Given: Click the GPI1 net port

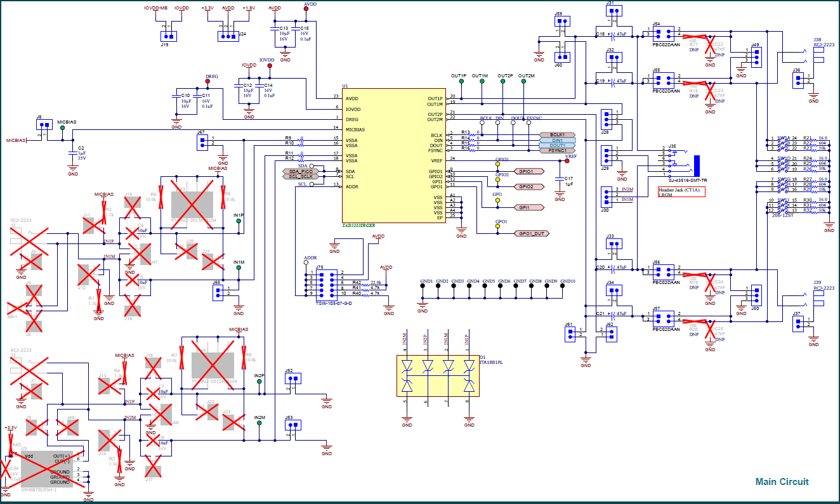Looking at the screenshot, I should point(528,207).
